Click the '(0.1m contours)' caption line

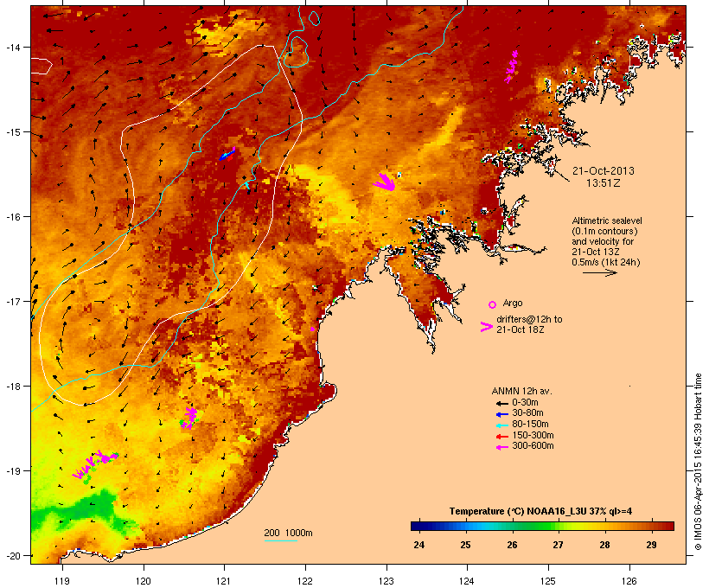pyautogui.click(x=604, y=231)
